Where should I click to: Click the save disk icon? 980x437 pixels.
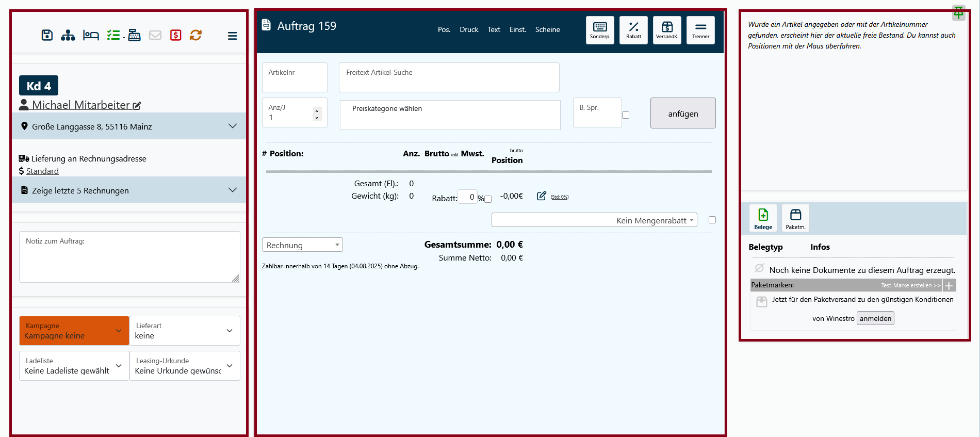pyautogui.click(x=47, y=35)
